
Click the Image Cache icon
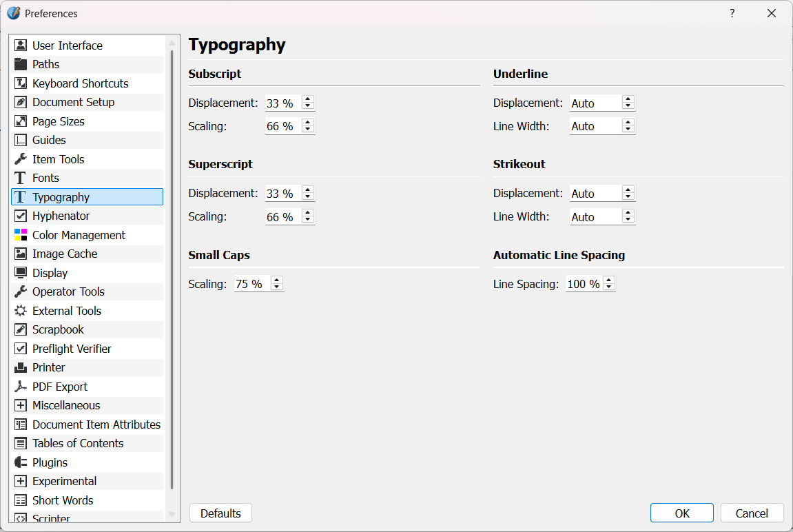(x=21, y=254)
